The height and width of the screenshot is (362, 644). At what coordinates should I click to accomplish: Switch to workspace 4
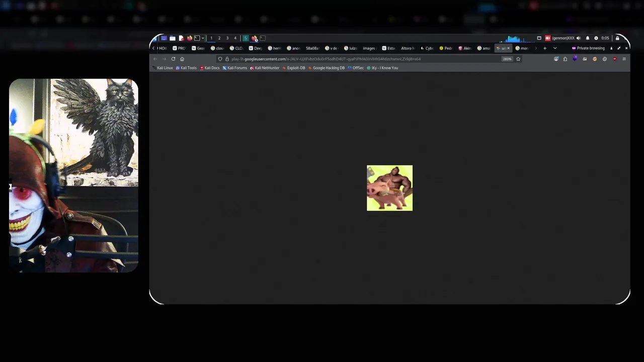235,38
